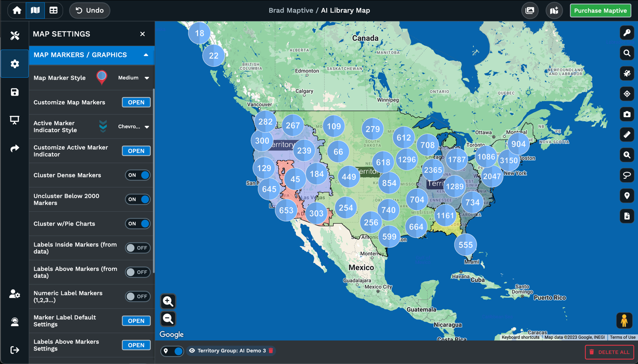The width and height of the screenshot is (638, 364).
Task: Switch to the table data view tab
Action: [53, 10]
